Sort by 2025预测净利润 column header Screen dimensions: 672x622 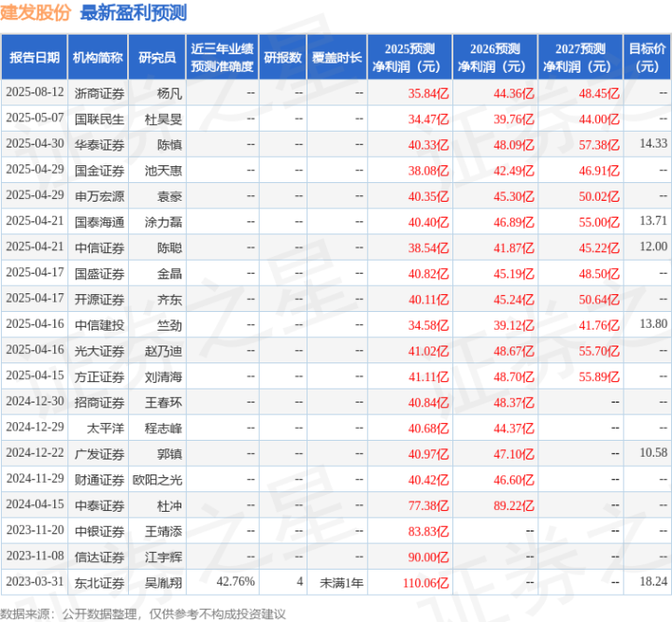[x=410, y=58]
